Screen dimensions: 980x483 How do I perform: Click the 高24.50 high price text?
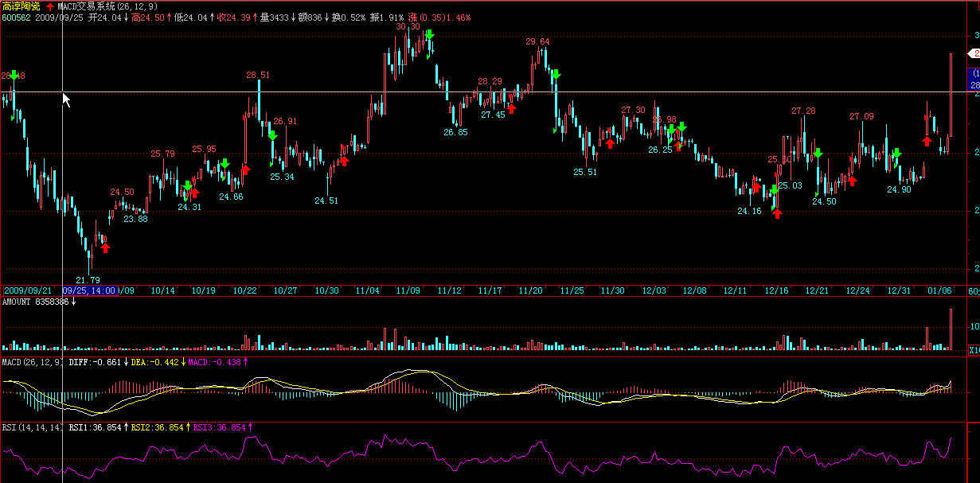click(x=147, y=17)
